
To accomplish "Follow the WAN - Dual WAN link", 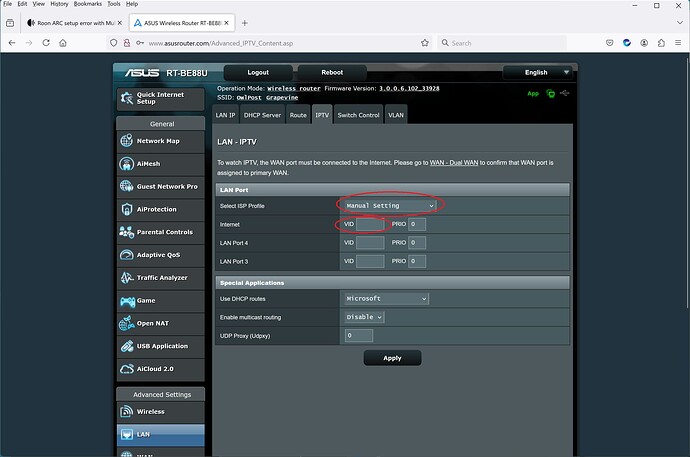I will [x=454, y=163].
